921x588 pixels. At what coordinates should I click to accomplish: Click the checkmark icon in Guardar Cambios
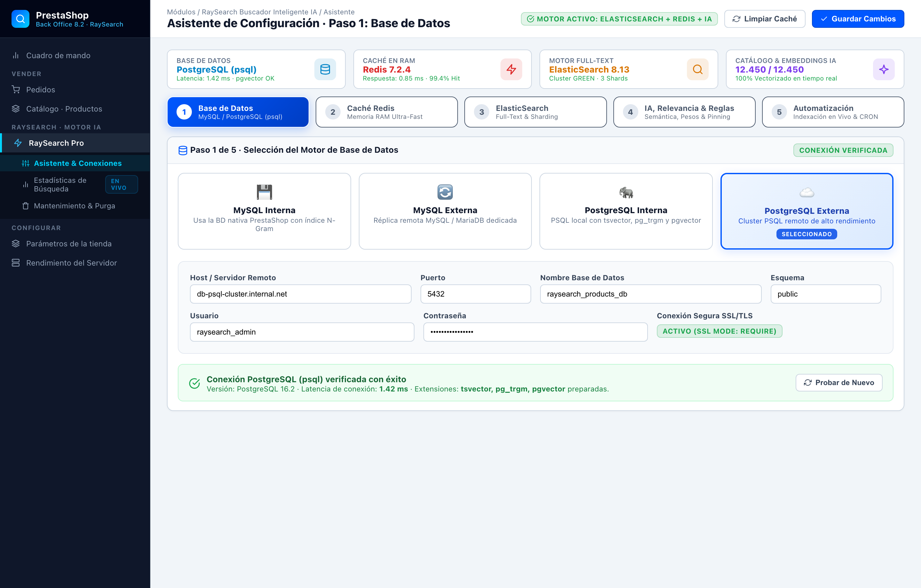point(824,19)
